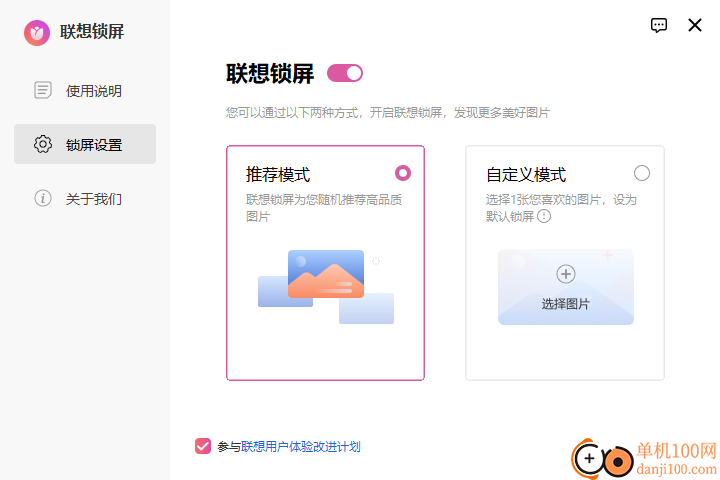Click the 联想锁屏 sidebar title text
This screenshot has width=720, height=480.
92,32
